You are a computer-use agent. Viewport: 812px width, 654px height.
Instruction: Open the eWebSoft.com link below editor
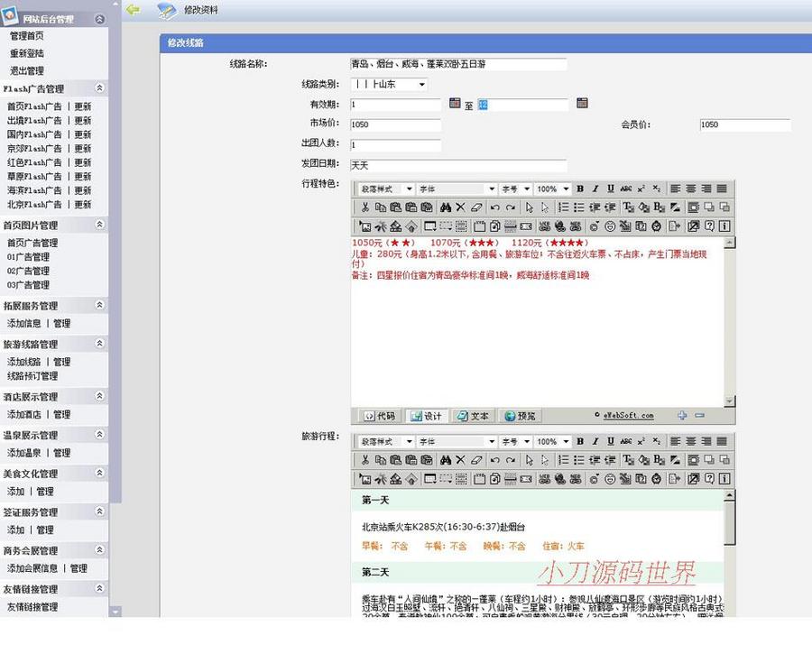tap(628, 416)
